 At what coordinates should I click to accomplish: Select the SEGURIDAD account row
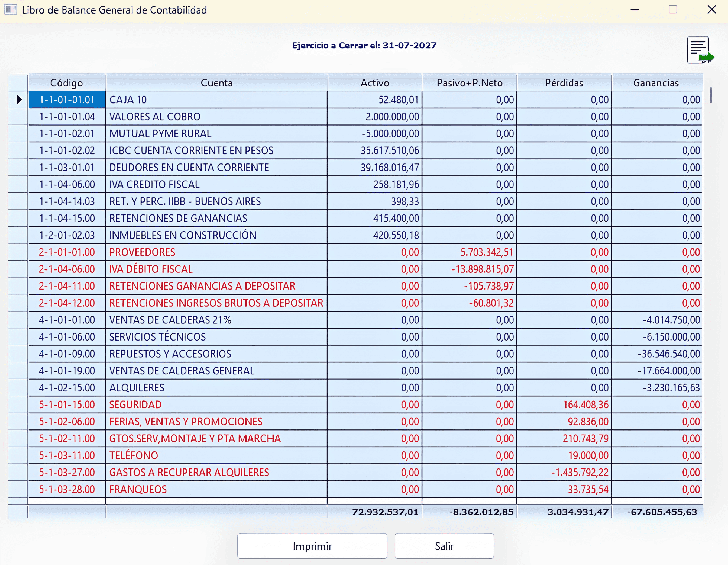point(216,405)
